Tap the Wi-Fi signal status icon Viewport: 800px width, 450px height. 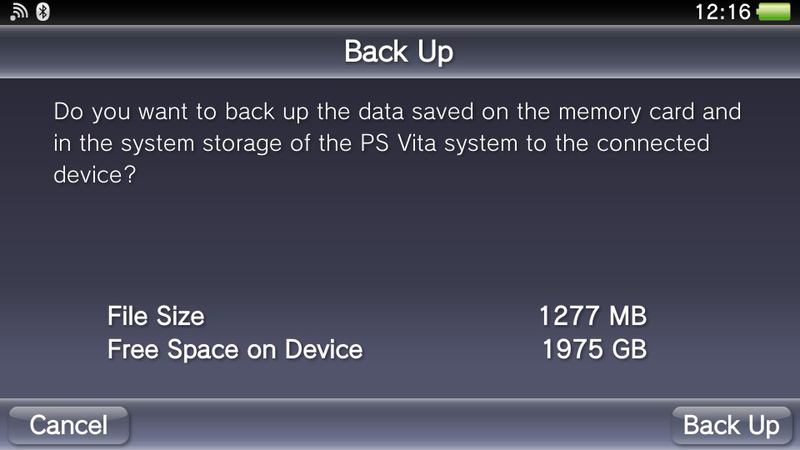19,11
